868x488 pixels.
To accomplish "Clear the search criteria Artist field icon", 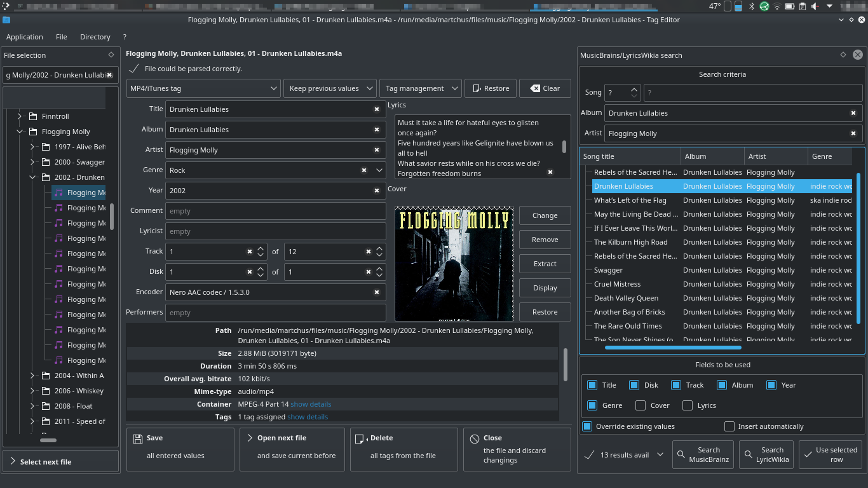I will (853, 133).
